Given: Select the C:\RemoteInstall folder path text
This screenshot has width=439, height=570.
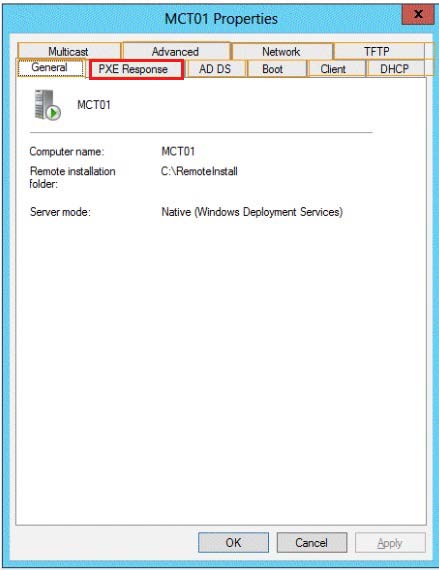Looking at the screenshot, I should 199,171.
